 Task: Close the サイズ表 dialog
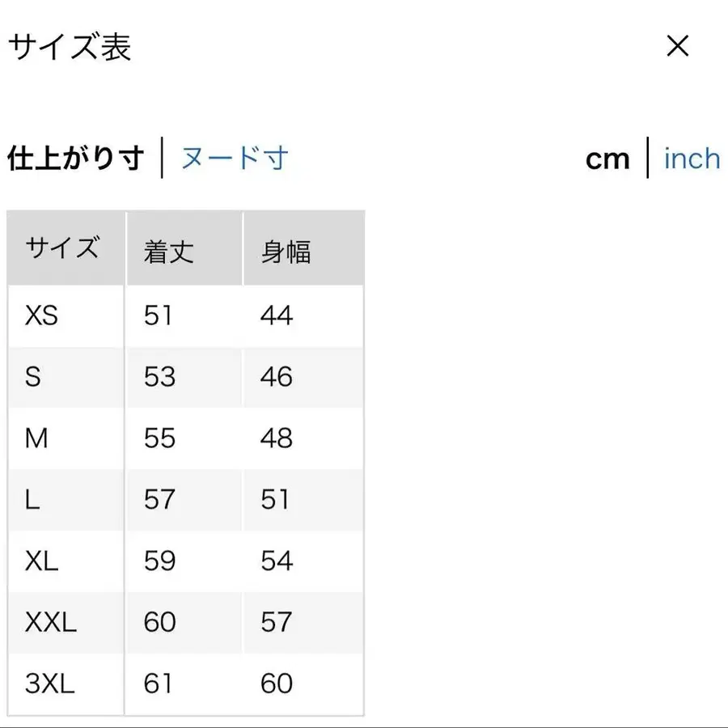pos(678,47)
